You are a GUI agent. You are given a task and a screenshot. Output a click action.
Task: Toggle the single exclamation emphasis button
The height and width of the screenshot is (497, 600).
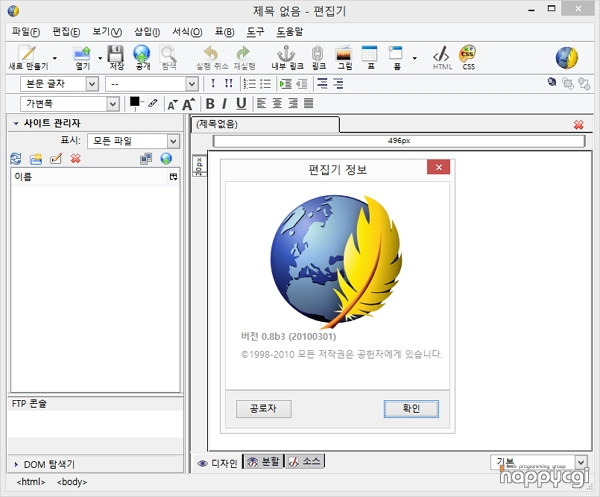[x=213, y=83]
